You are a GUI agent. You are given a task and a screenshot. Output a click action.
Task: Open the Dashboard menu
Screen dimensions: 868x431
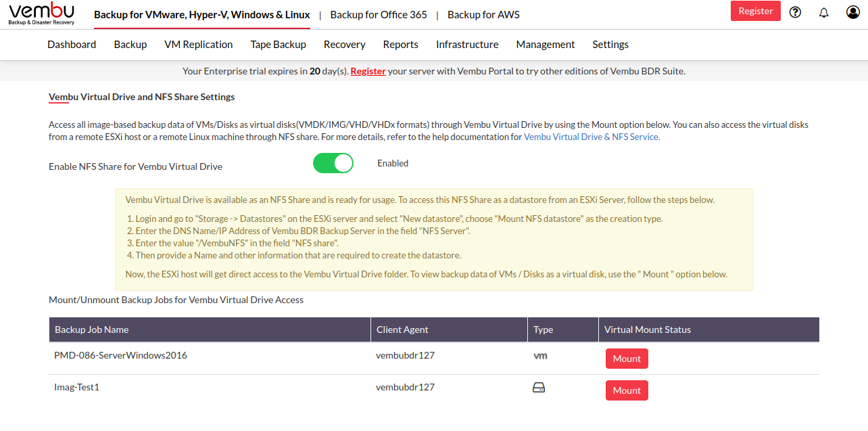coord(72,45)
